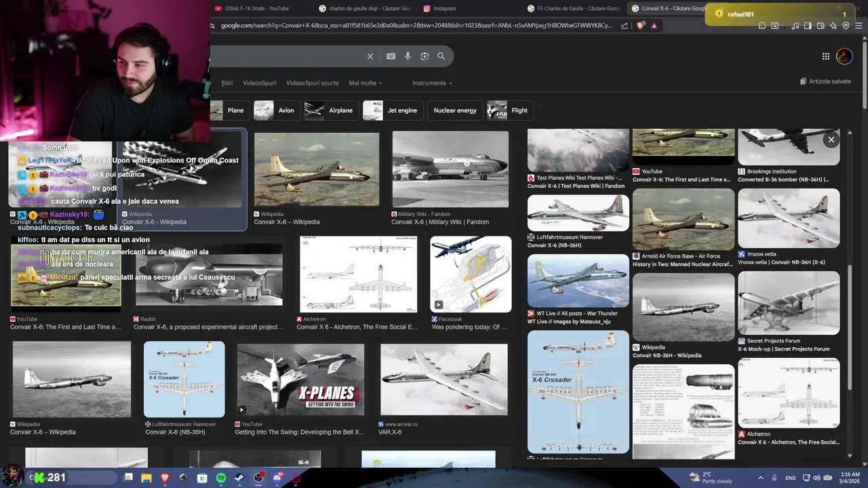
Task: Open Microsoft Store from the taskbar
Action: click(x=202, y=478)
